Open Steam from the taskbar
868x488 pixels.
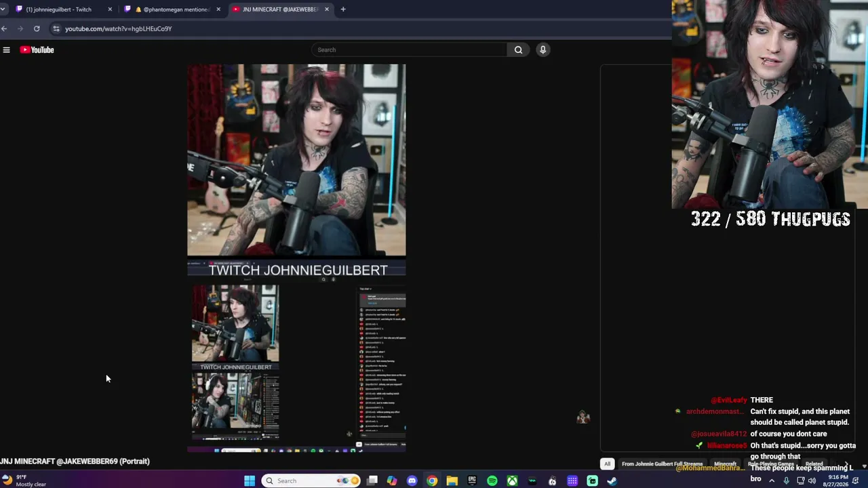click(x=612, y=481)
